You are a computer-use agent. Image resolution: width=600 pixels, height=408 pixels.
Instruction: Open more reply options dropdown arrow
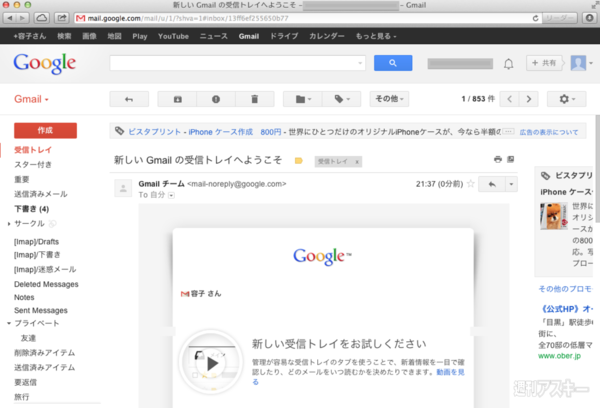pos(511,184)
